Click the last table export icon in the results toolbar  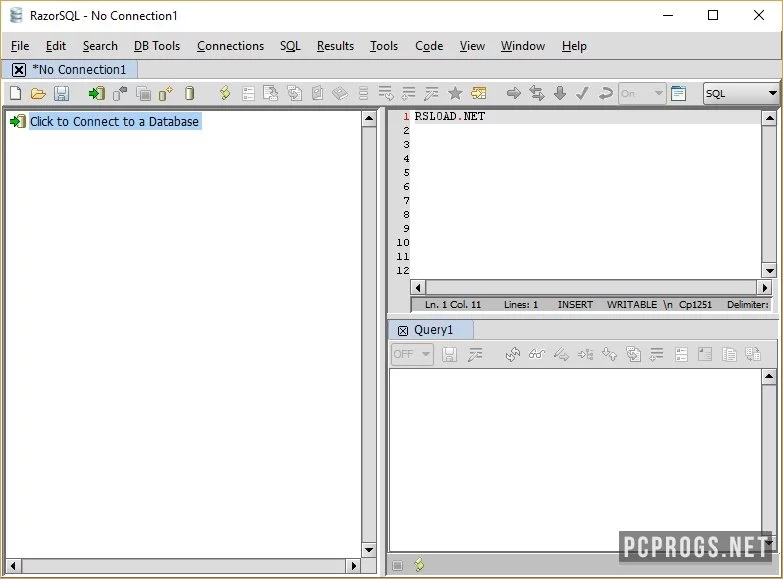tap(753, 354)
